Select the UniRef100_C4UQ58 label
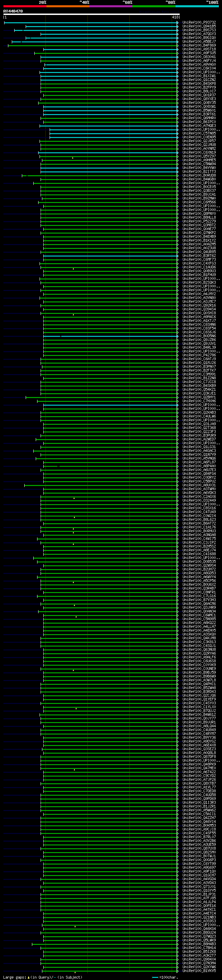 point(199,795)
